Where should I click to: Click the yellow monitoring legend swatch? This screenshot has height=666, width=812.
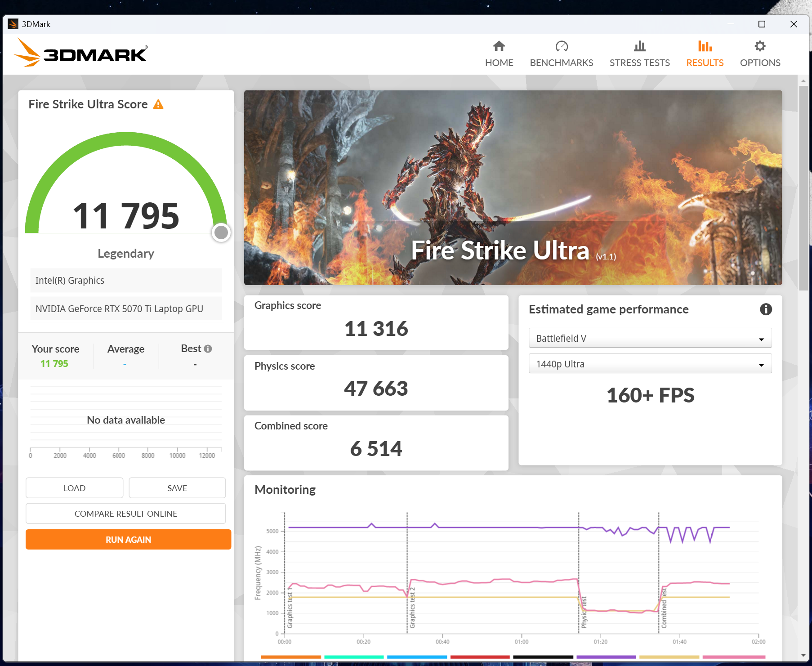669,657
